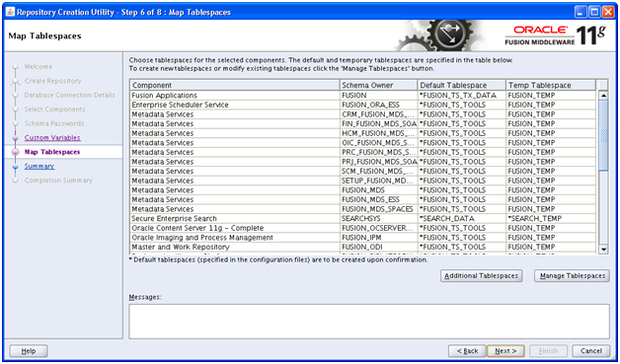Click the Default Tablespace column header
Viewport: 620px width, 364px height.
coord(462,86)
